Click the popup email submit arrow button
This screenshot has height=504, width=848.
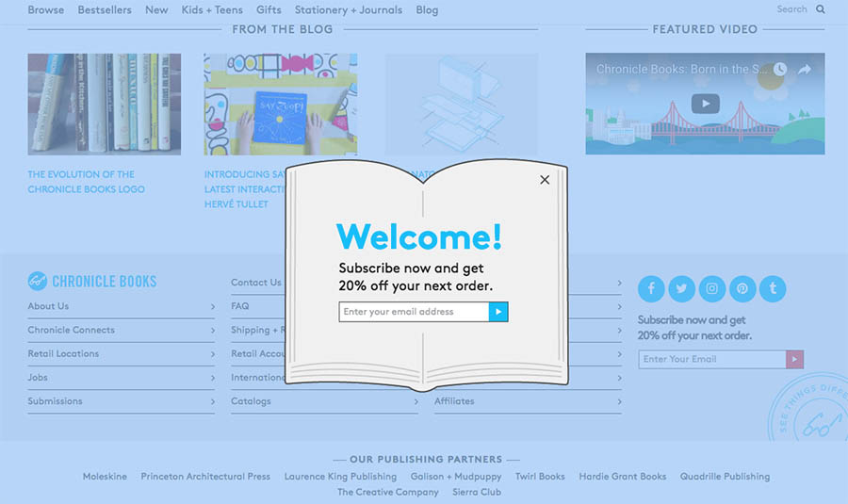[x=498, y=312]
